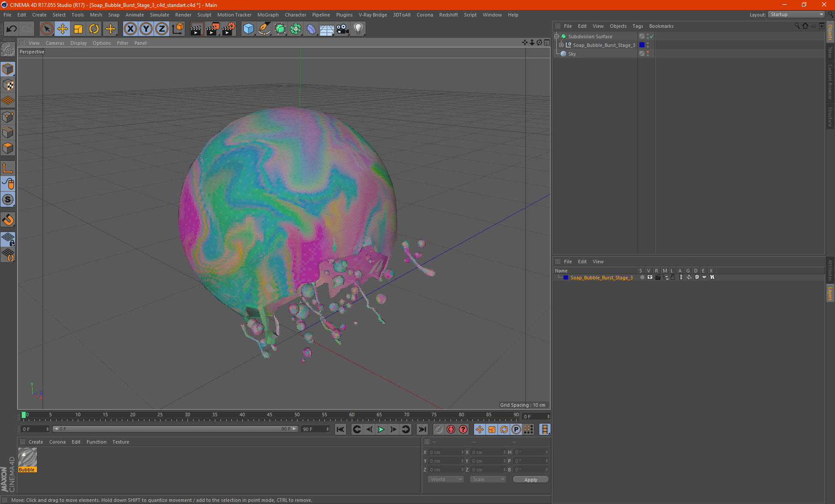Select layer Soap_Bubble_Burst_Stage_3 color swatch
The width and height of the screenshot is (835, 504).
[565, 277]
